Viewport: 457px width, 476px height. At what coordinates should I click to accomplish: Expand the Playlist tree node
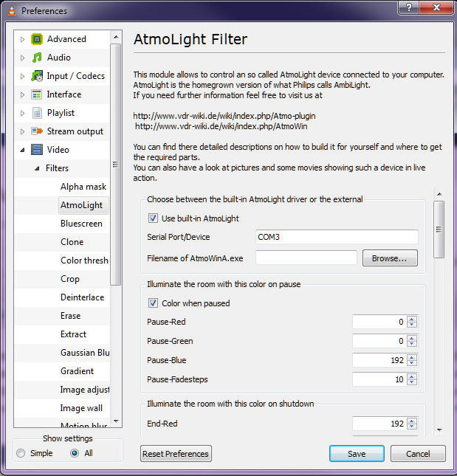(x=22, y=113)
